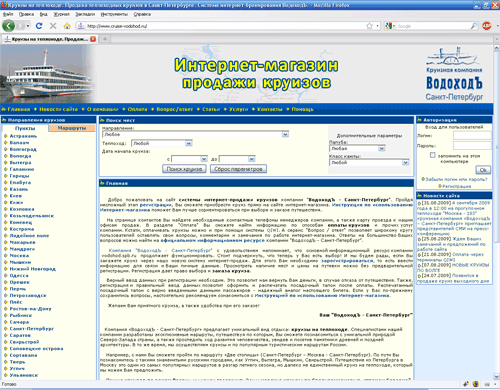Open the 31.08.2009 news item

(454, 218)
